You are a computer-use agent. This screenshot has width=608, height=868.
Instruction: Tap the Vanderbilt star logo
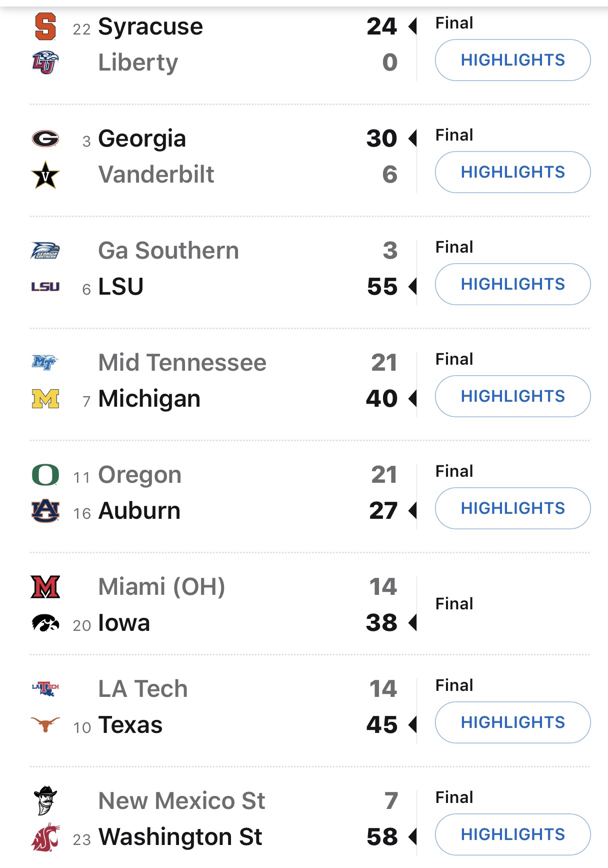pyautogui.click(x=45, y=175)
